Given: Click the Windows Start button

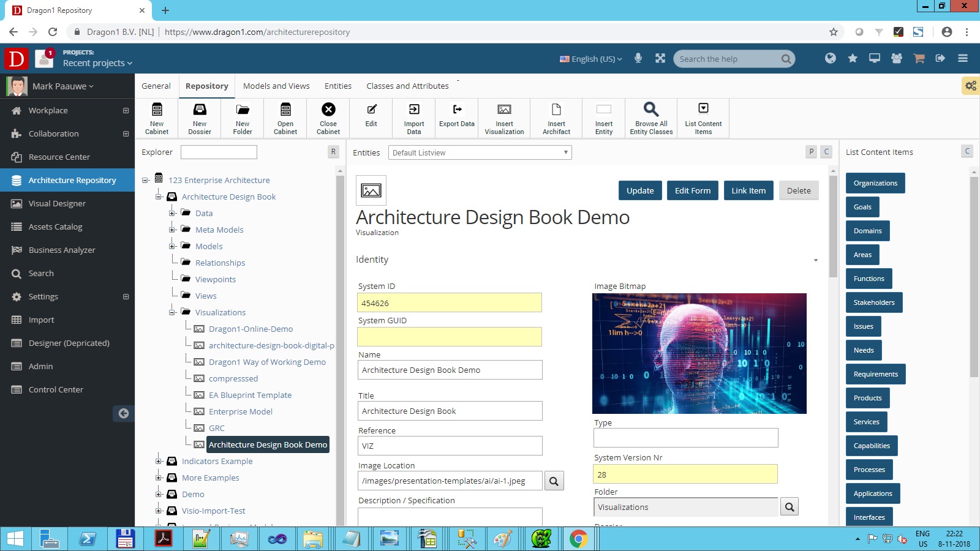Looking at the screenshot, I should pyautogui.click(x=15, y=539).
